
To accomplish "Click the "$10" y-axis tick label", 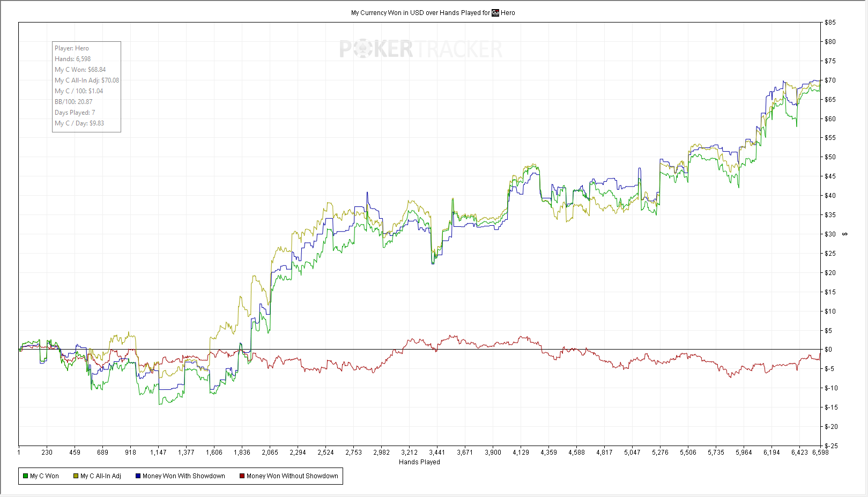I will [830, 311].
